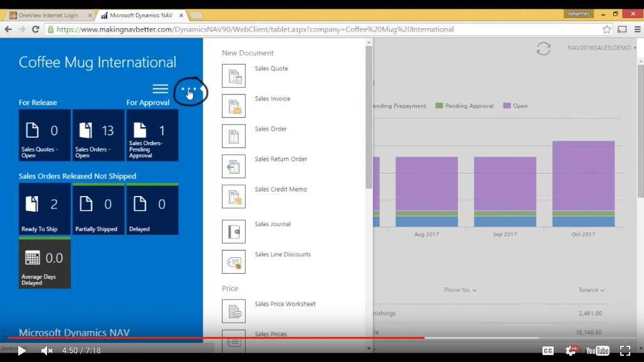Click the Johannes profile button
Viewport: 644px width, 362px height.
click(x=578, y=14)
